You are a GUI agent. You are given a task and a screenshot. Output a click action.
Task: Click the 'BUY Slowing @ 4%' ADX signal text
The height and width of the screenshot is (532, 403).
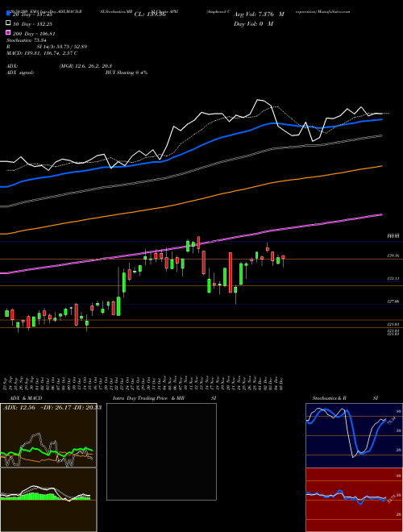pyautogui.click(x=127, y=73)
